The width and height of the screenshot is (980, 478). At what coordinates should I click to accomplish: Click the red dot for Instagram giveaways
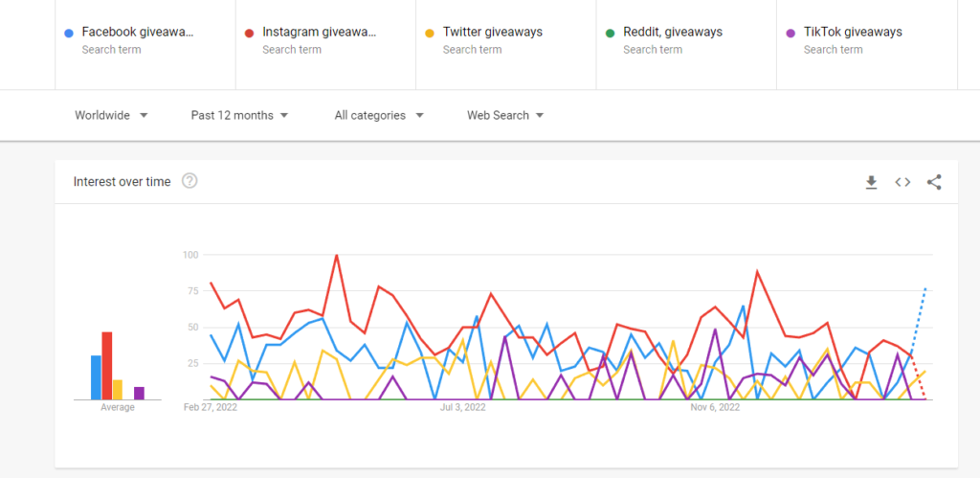pyautogui.click(x=249, y=33)
